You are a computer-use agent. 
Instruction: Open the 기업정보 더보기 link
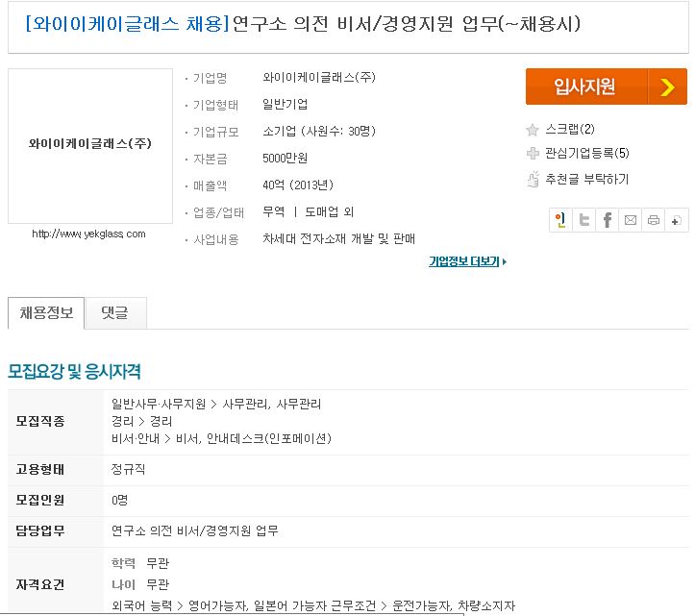[467, 261]
